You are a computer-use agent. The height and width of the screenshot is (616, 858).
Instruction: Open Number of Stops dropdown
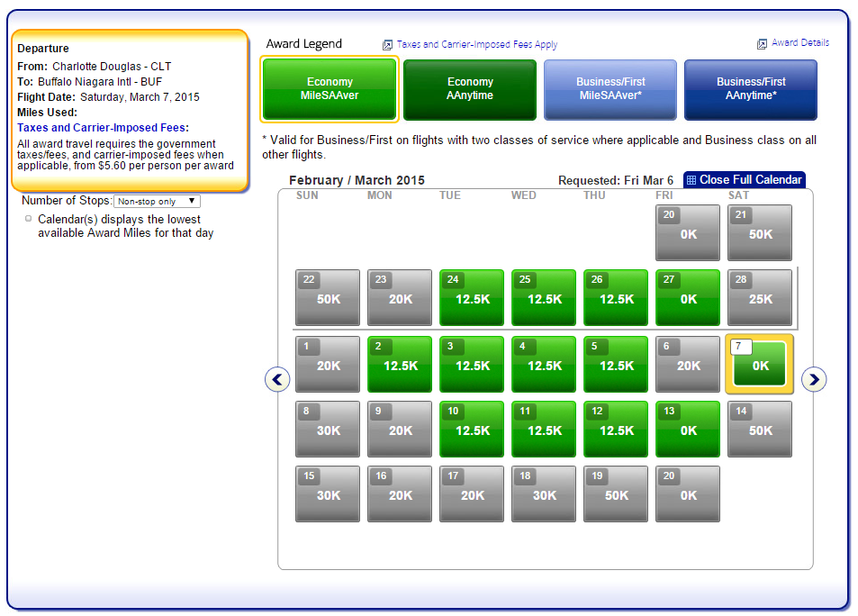point(157,201)
